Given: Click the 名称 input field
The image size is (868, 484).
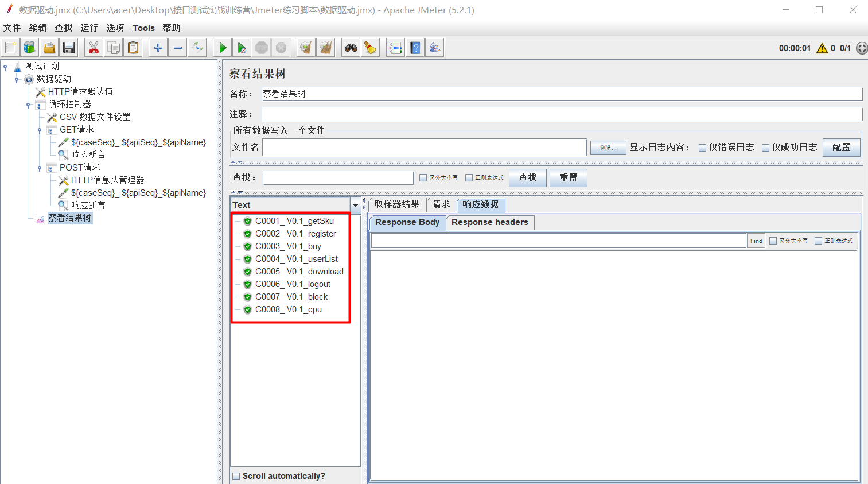Looking at the screenshot, I should pos(562,94).
